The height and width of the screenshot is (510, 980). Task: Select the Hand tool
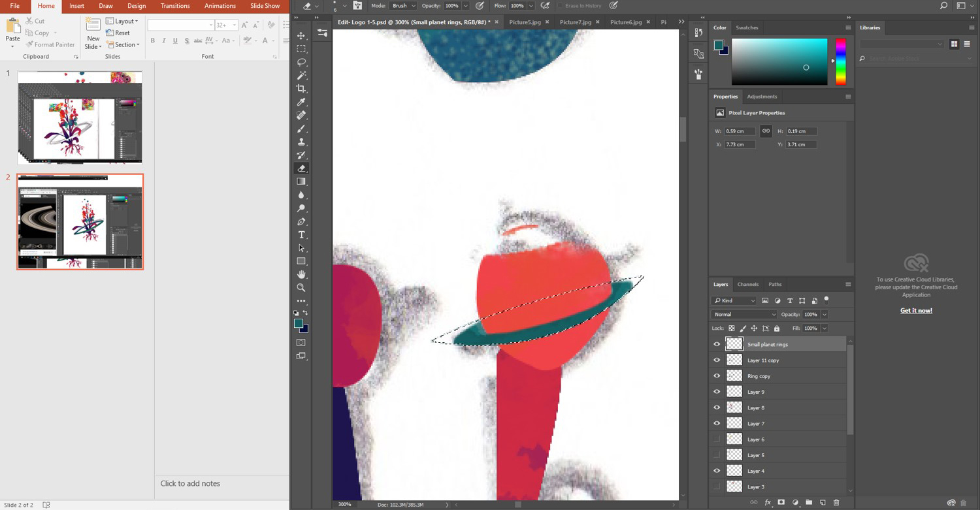pyautogui.click(x=301, y=274)
